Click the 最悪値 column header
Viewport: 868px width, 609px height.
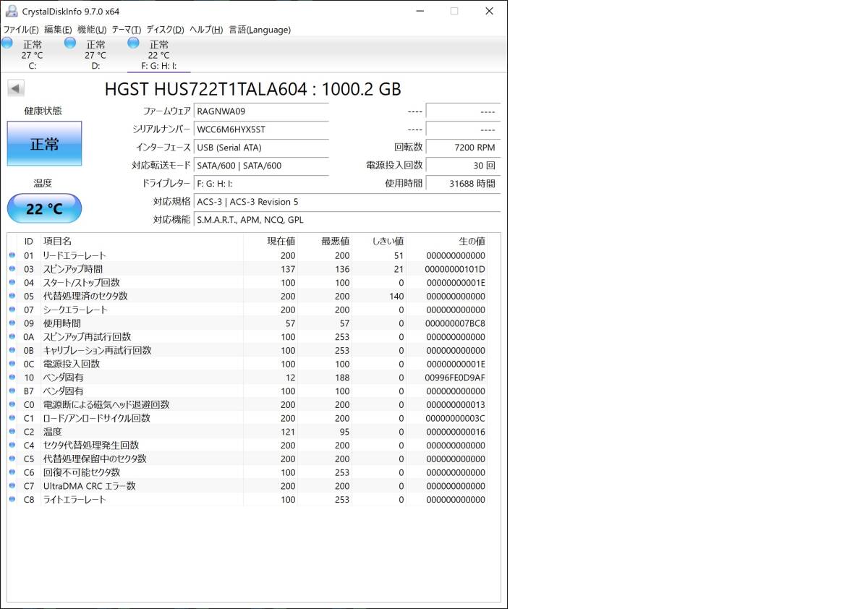(325, 241)
